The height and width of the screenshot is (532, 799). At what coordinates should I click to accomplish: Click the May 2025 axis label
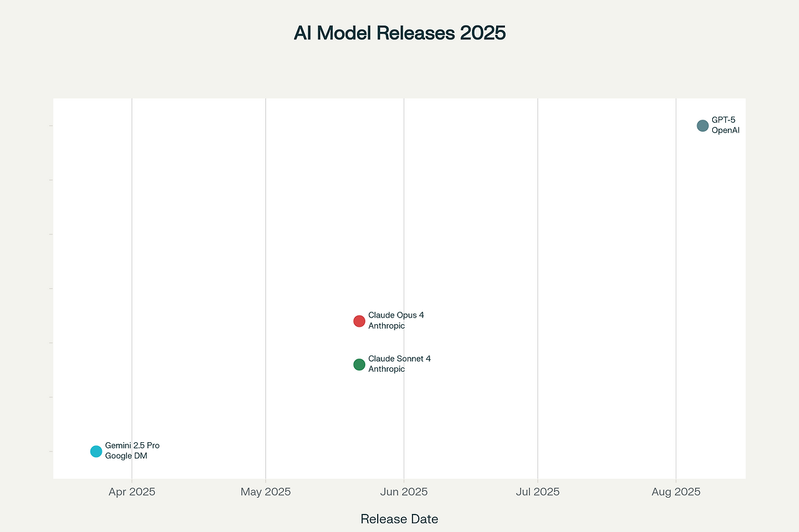tap(266, 491)
